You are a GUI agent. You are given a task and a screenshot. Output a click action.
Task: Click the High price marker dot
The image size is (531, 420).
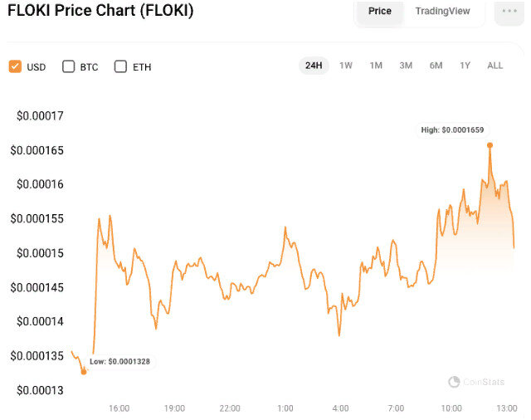(x=490, y=144)
